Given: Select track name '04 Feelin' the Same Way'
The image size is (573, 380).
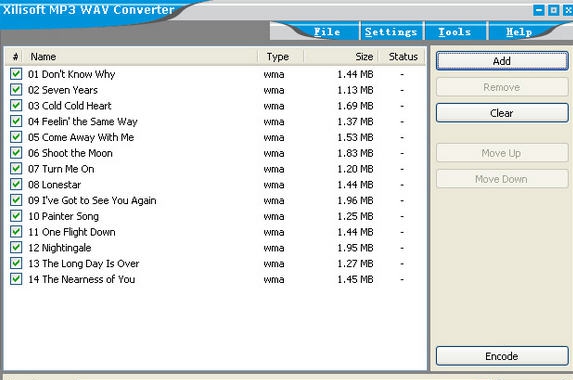Looking at the screenshot, I should [83, 121].
